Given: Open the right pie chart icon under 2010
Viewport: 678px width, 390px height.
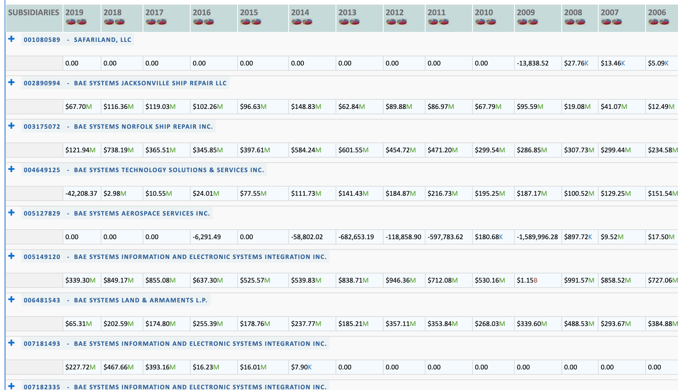Looking at the screenshot, I should 491,22.
